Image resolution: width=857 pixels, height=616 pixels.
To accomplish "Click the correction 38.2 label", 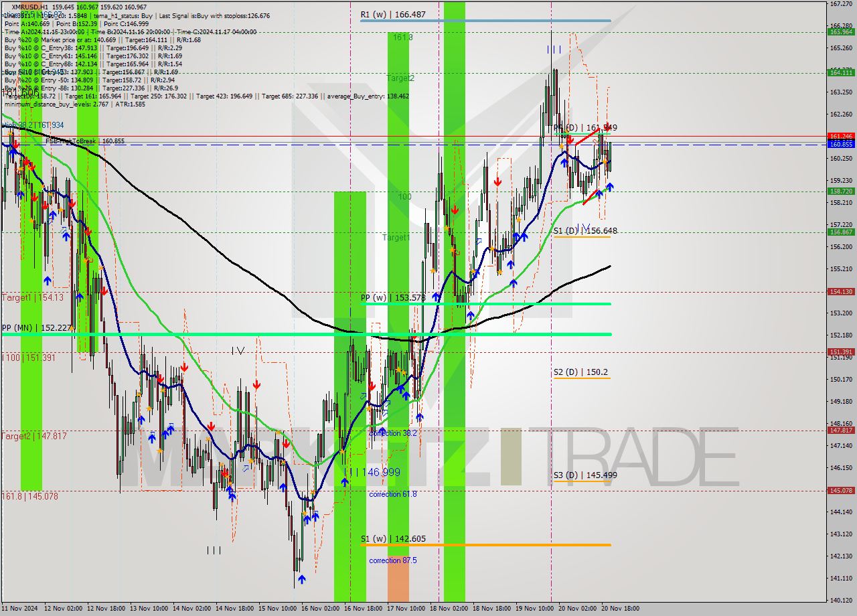I will pos(393,433).
